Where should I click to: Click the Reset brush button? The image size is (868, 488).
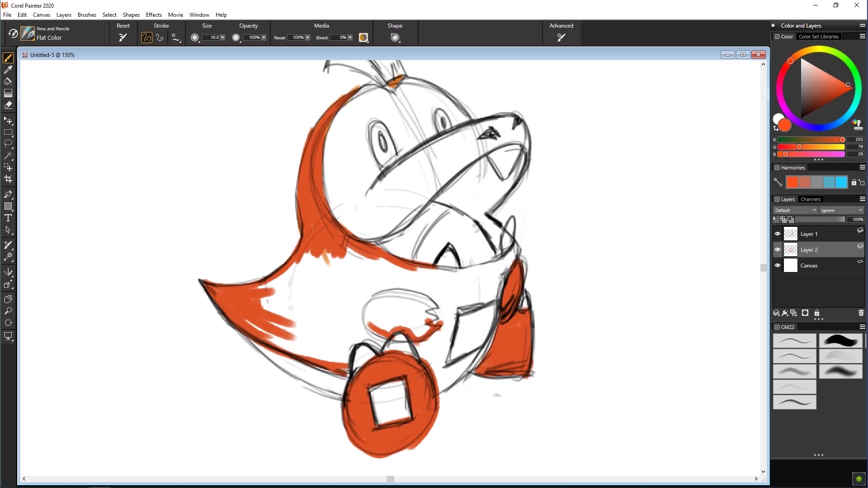pyautogui.click(x=122, y=38)
